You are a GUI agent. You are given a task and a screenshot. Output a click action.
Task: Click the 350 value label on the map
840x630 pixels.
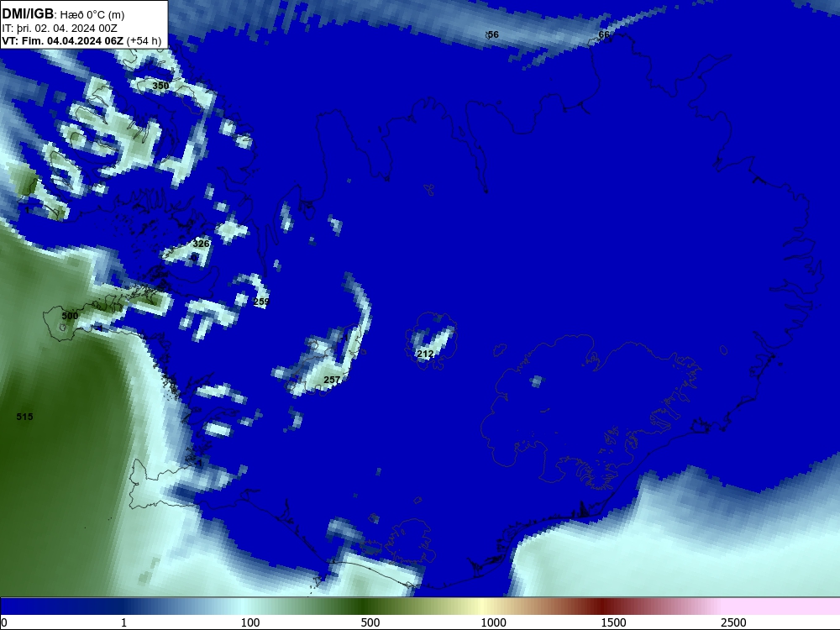pos(160,86)
